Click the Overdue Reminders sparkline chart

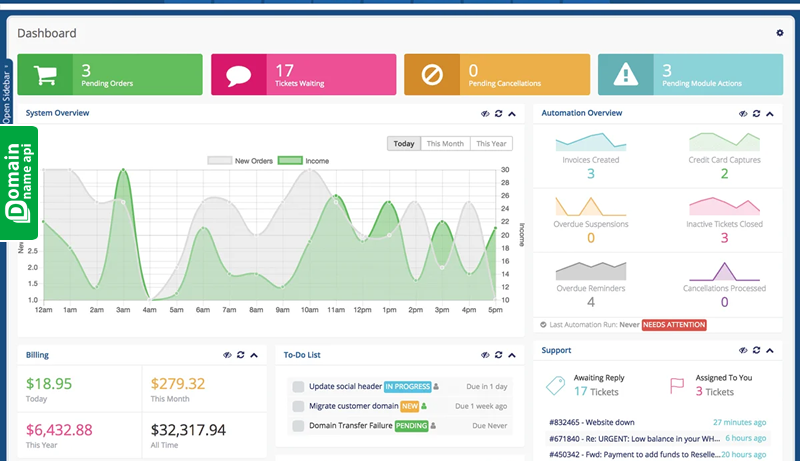click(x=591, y=271)
